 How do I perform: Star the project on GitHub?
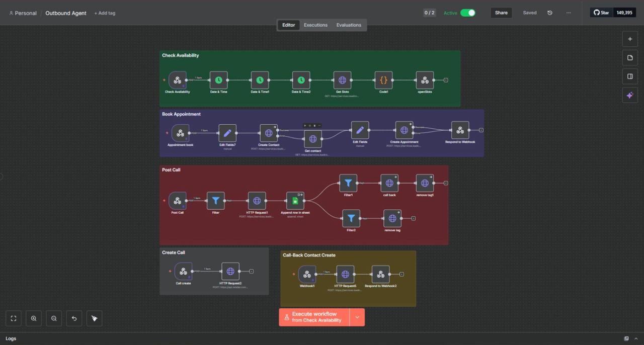coord(601,13)
